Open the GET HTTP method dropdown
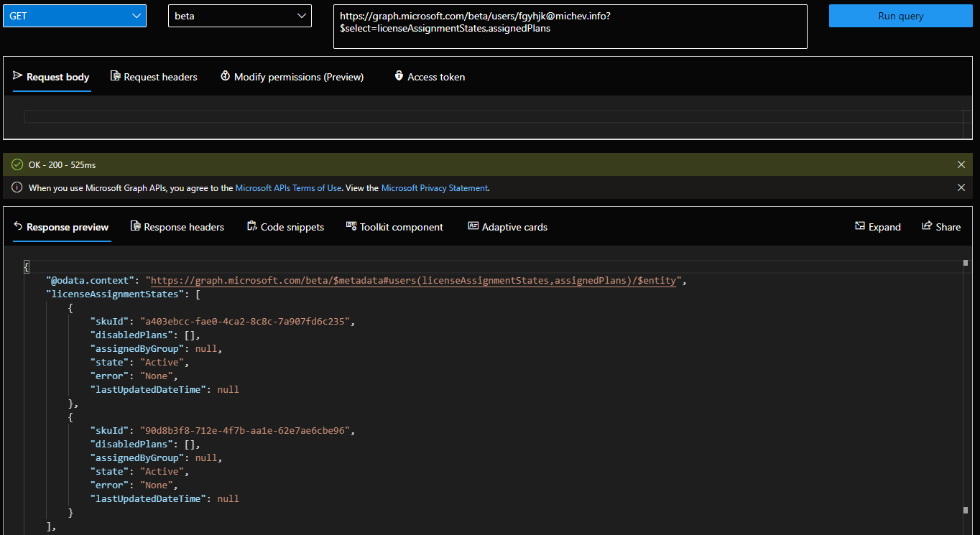Screen dimensions: 980x535 (x=74, y=16)
